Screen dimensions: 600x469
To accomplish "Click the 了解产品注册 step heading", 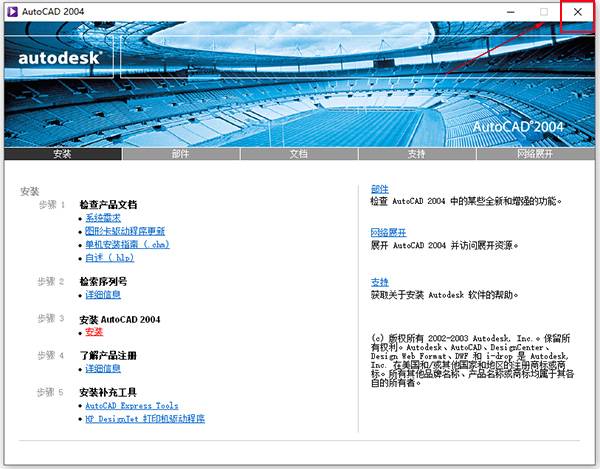I will 108,356.
